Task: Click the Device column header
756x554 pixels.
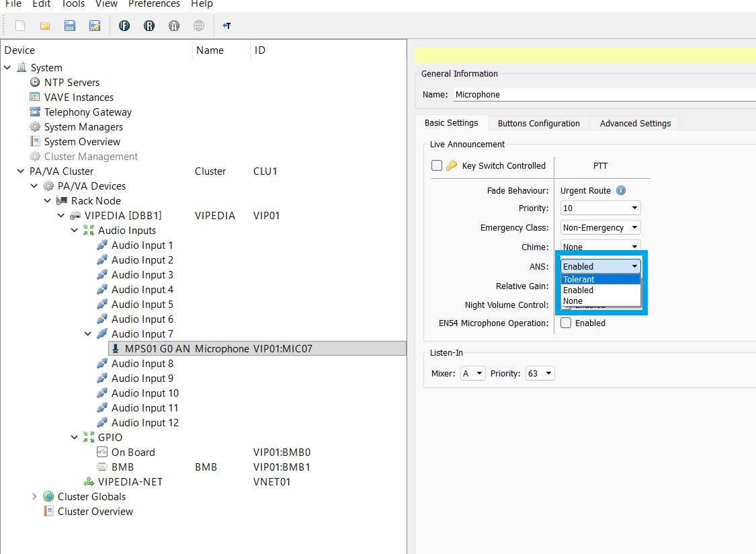Action: click(x=96, y=50)
